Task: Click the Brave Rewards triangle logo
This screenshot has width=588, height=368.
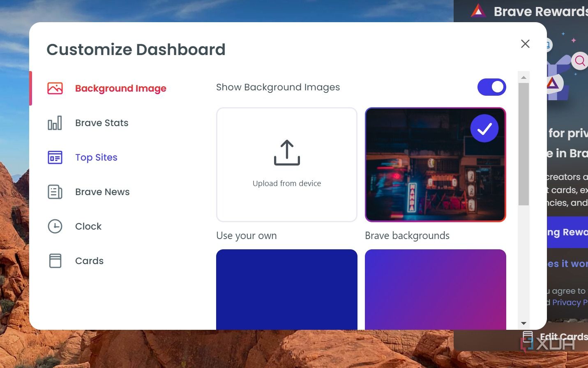Action: coord(478,11)
